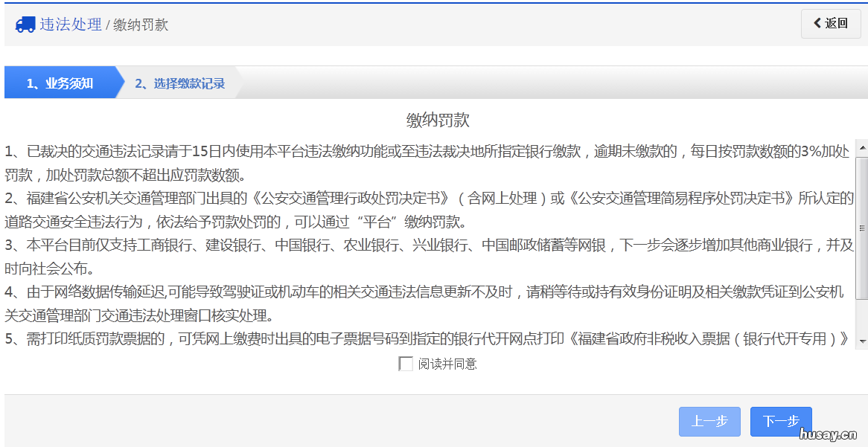Click 上一步 to go back a step

pyautogui.click(x=709, y=422)
